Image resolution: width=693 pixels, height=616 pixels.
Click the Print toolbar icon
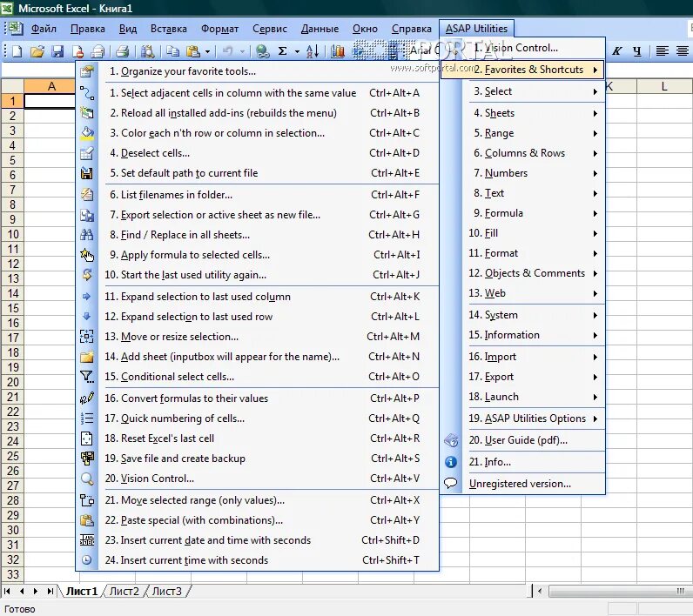click(x=122, y=51)
